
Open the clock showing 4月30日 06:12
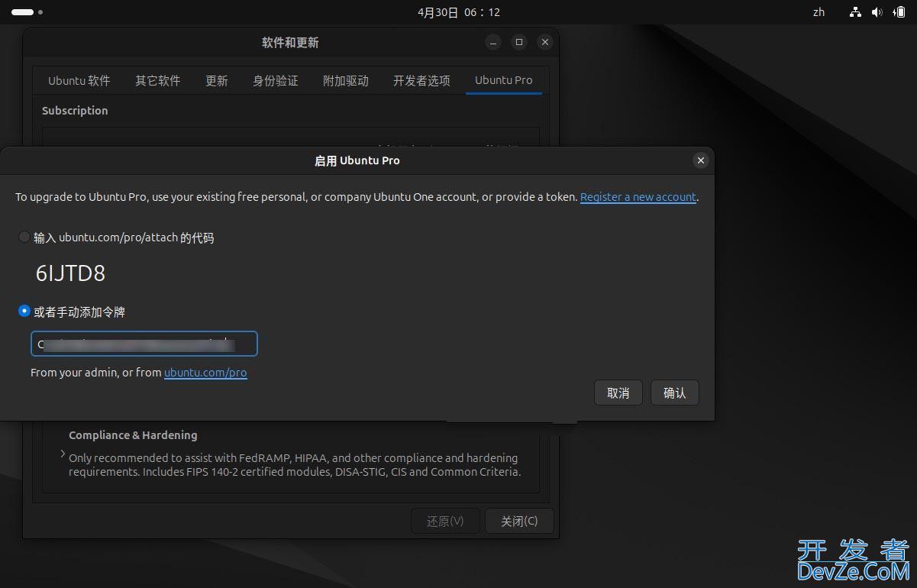click(459, 12)
